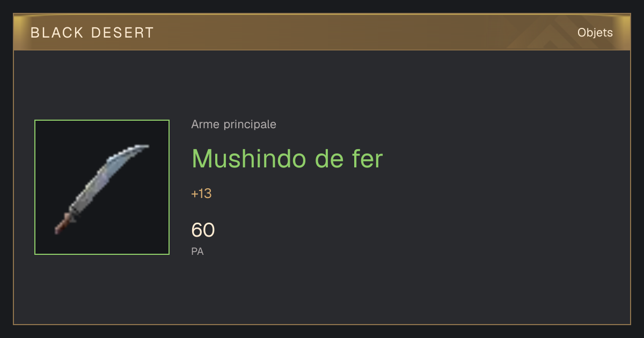
Task: Open the Objets link in the header
Action: click(x=595, y=33)
